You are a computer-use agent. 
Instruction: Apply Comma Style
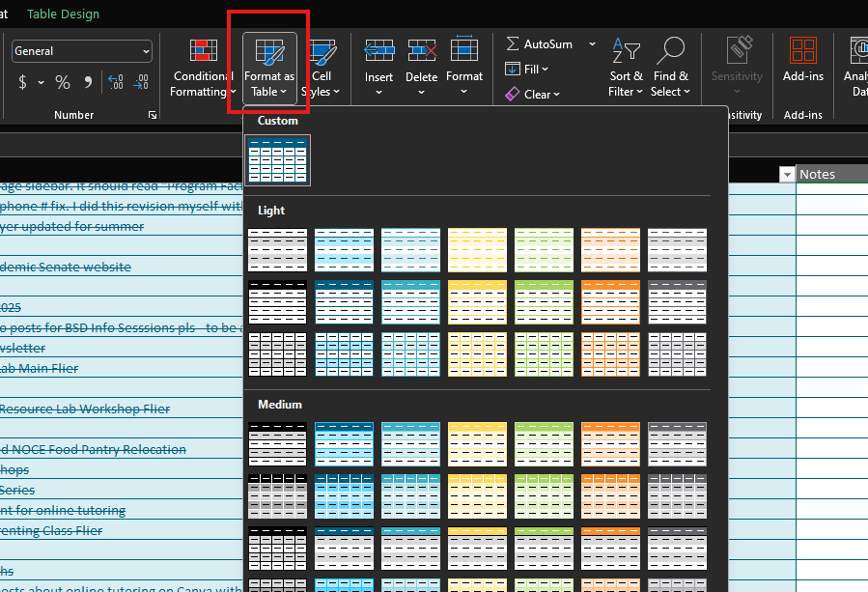[88, 82]
